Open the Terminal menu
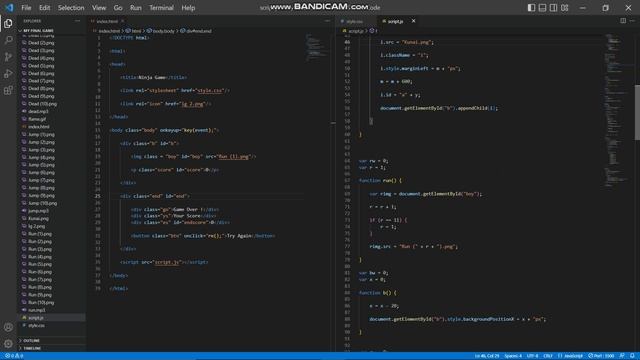 161,8
